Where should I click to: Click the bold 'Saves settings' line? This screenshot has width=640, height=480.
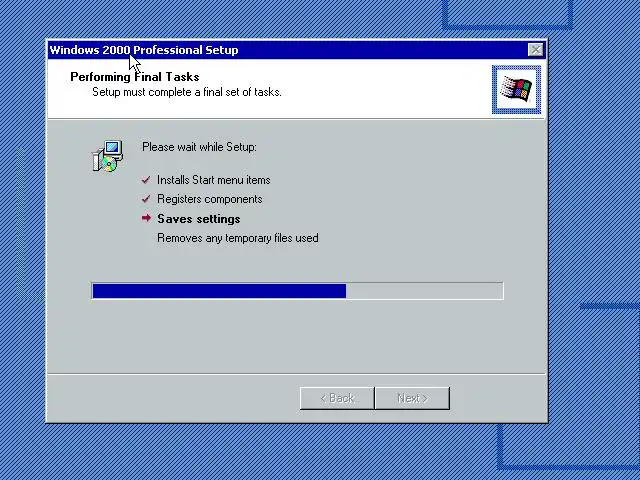click(199, 219)
